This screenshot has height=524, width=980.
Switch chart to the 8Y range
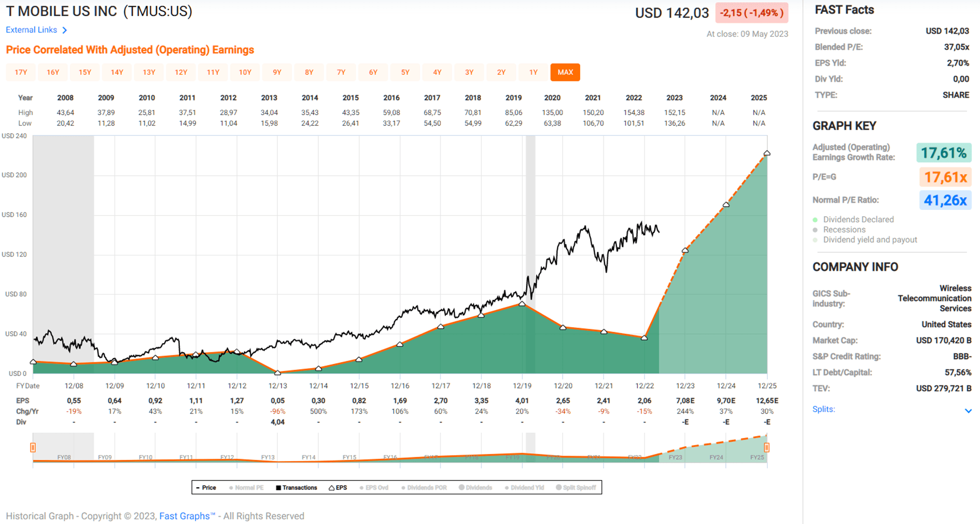point(309,72)
